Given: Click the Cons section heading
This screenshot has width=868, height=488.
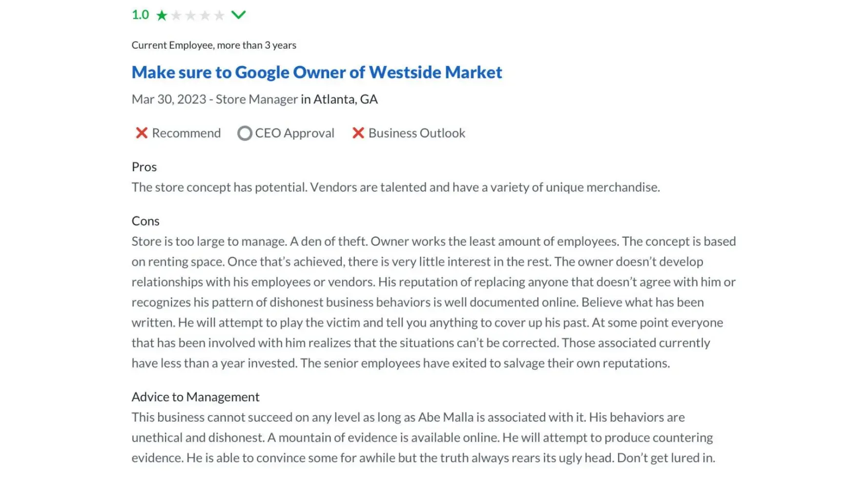Looking at the screenshot, I should (x=145, y=221).
